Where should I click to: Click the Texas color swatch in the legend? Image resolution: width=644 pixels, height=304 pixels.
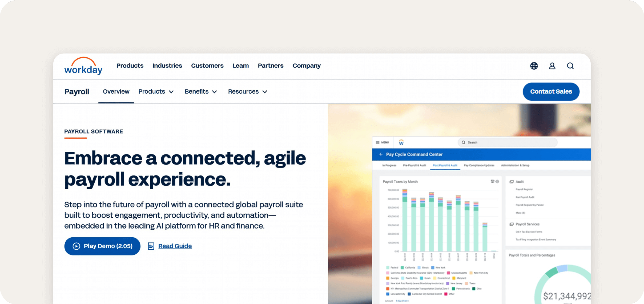point(466,283)
